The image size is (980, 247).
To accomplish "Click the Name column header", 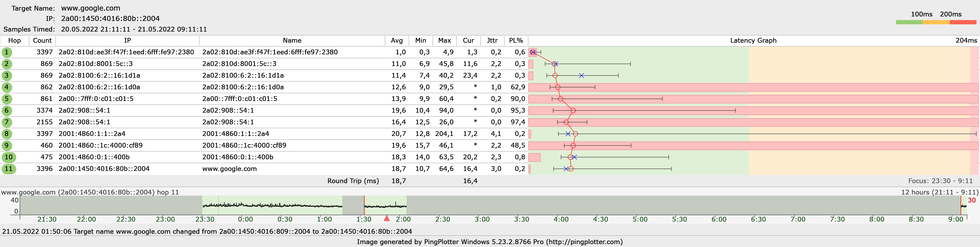I will pos(292,41).
